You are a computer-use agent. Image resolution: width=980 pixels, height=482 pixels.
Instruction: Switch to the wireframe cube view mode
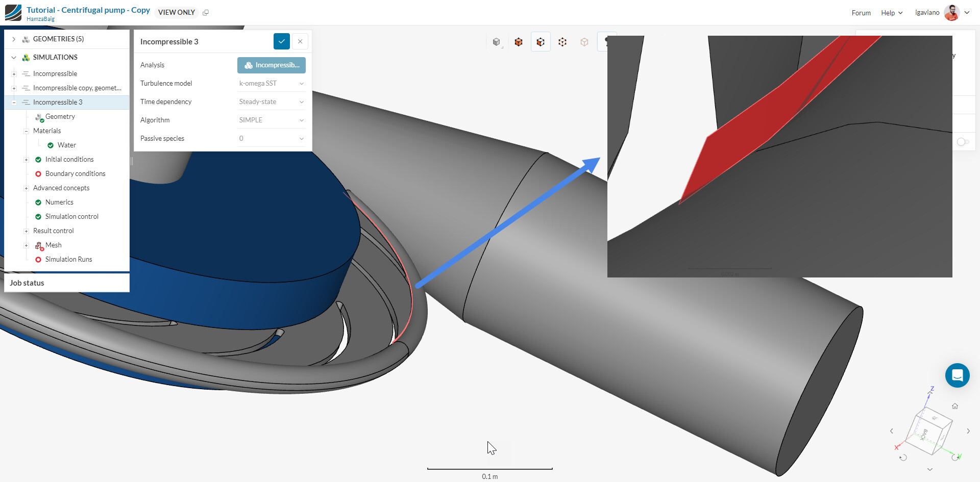coord(562,42)
